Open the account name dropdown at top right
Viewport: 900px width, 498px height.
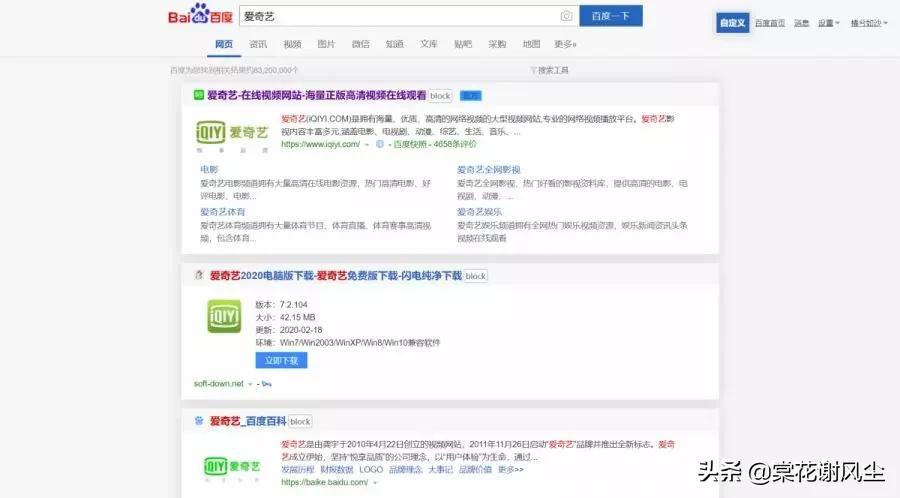pyautogui.click(x=868, y=23)
